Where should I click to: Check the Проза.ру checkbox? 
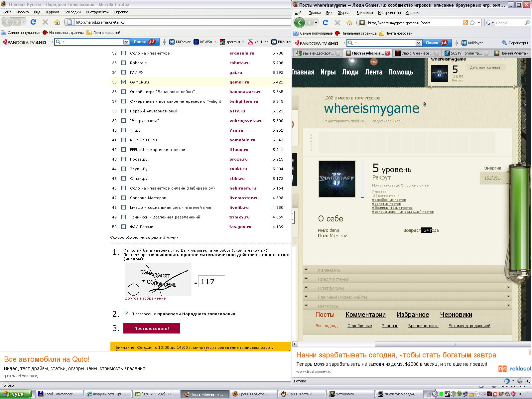(x=124, y=159)
